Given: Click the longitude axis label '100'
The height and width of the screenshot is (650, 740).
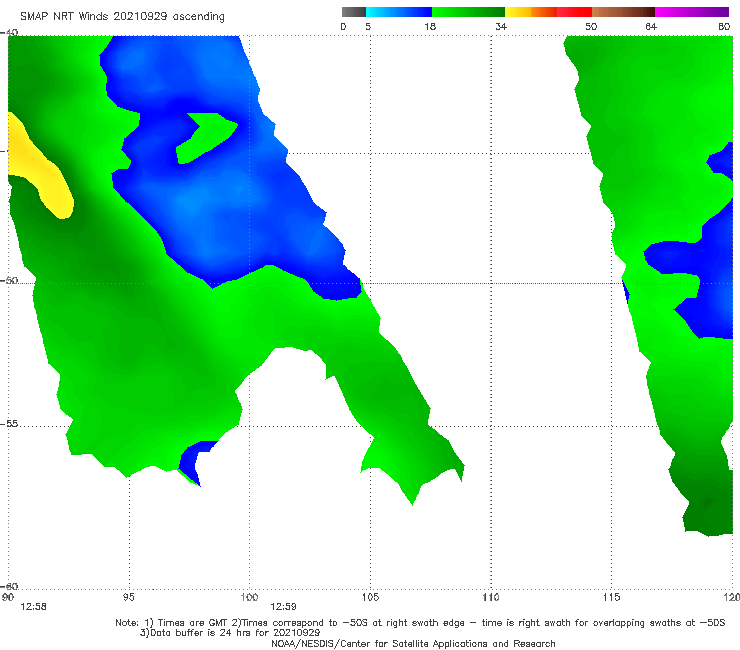Looking at the screenshot, I should click(249, 597).
